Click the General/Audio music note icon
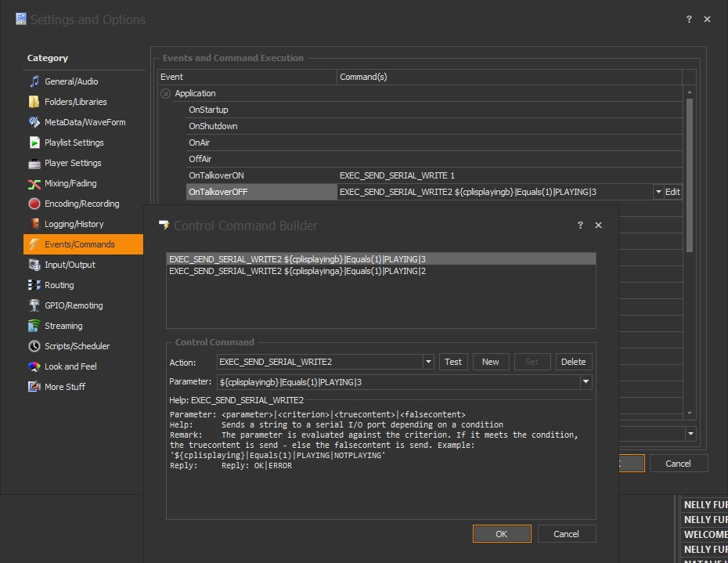The width and height of the screenshot is (728, 563). (x=34, y=81)
